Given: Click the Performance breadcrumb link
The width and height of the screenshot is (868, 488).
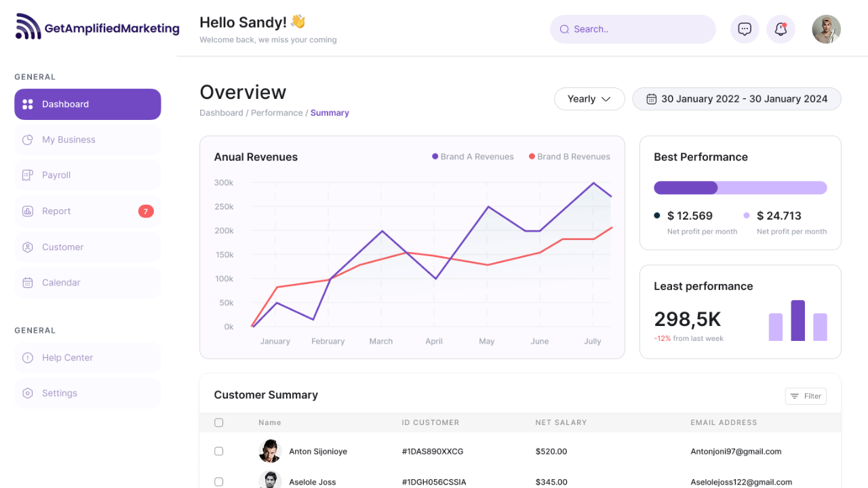Looking at the screenshot, I should [x=277, y=113].
